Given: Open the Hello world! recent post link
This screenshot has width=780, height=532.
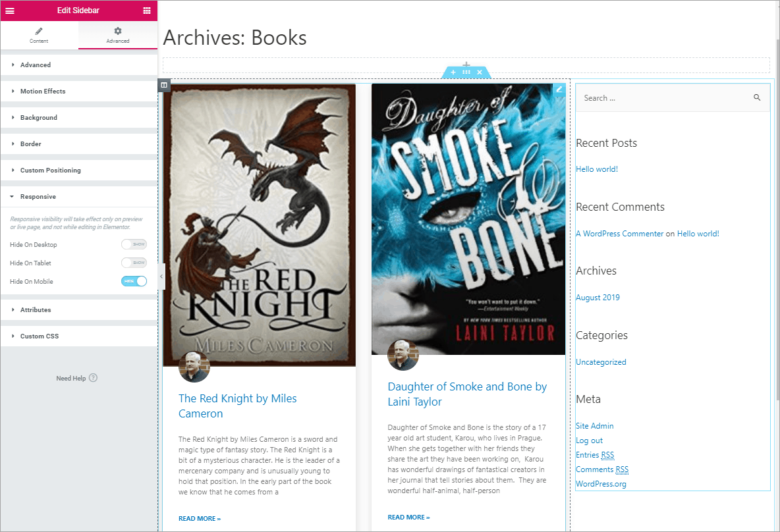Looking at the screenshot, I should pos(597,169).
